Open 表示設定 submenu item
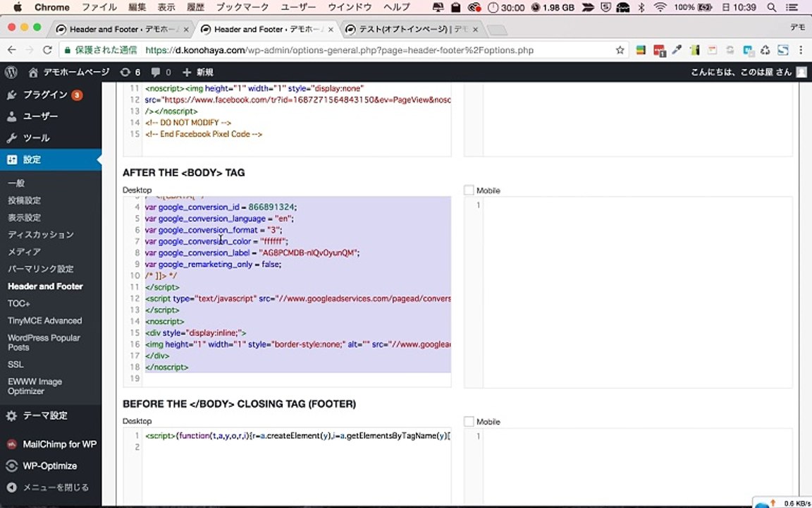Viewport: 812px width, 508px height. click(24, 217)
